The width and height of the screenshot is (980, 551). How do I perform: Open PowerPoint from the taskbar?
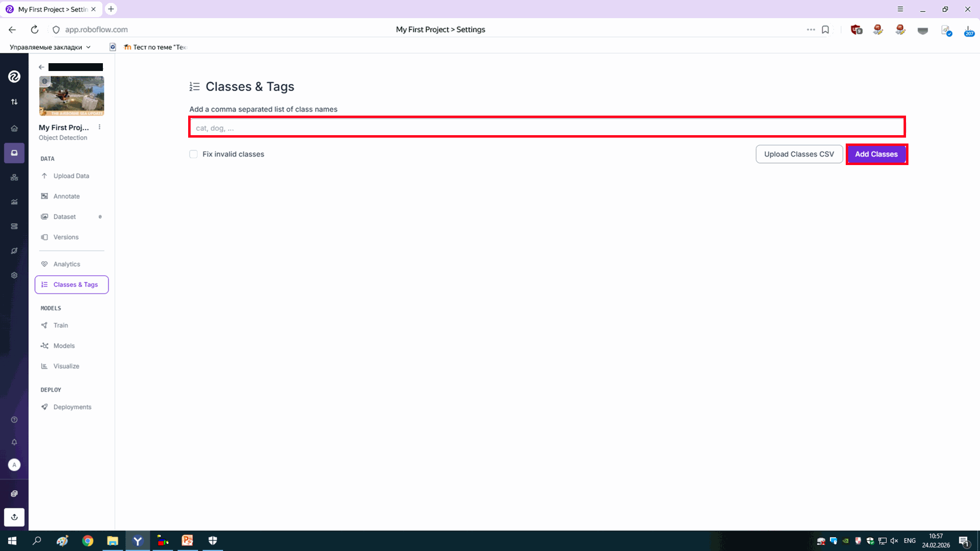(x=187, y=541)
